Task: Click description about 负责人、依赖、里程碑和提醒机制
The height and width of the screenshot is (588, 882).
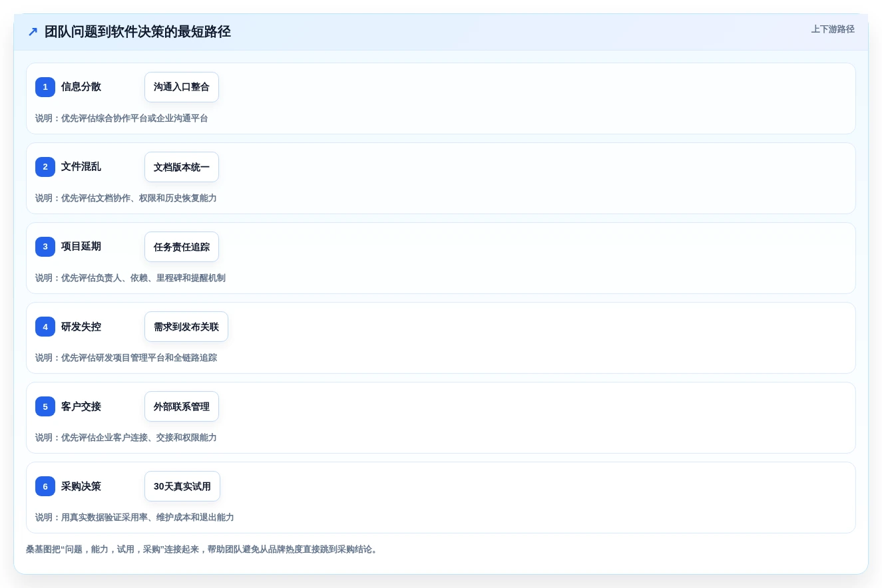Action: [130, 278]
